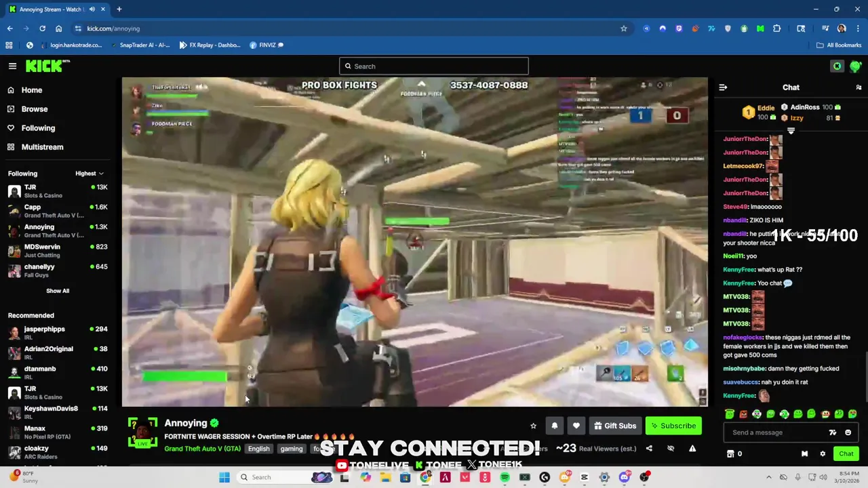Click the Annoying streamer avatar

(x=142, y=432)
